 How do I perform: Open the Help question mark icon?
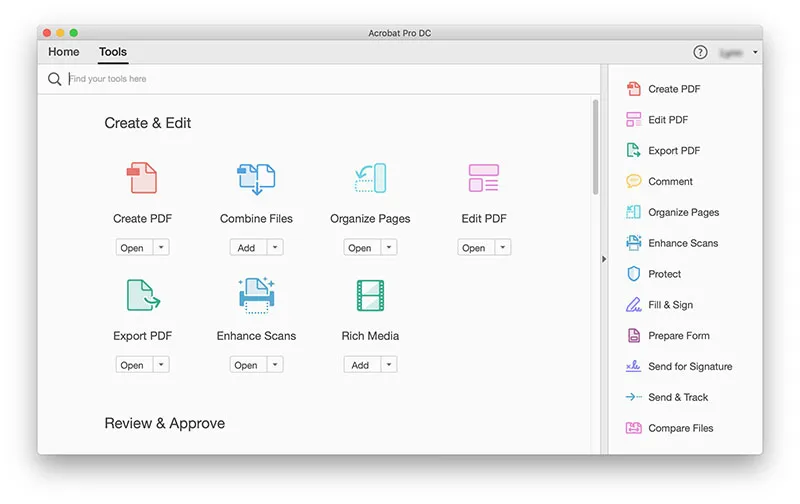point(701,52)
